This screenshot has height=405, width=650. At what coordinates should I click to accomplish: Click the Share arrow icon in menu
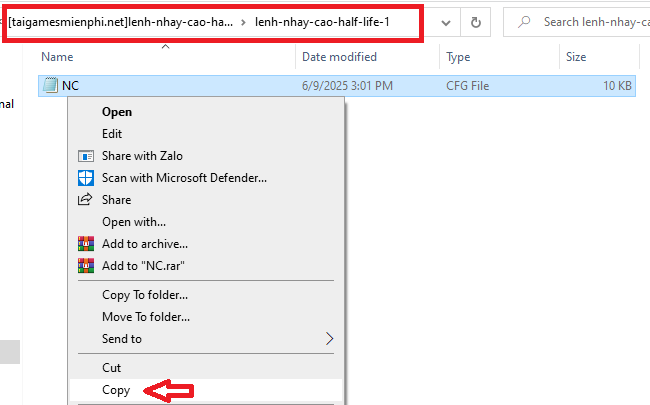84,200
